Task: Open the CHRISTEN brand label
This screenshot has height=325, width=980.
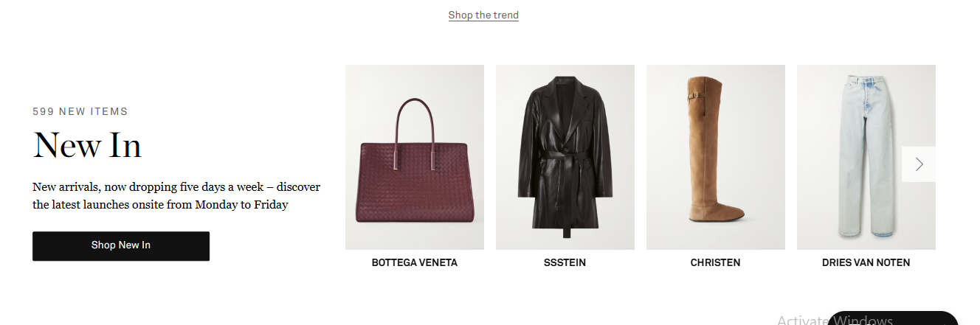Action: point(716,262)
